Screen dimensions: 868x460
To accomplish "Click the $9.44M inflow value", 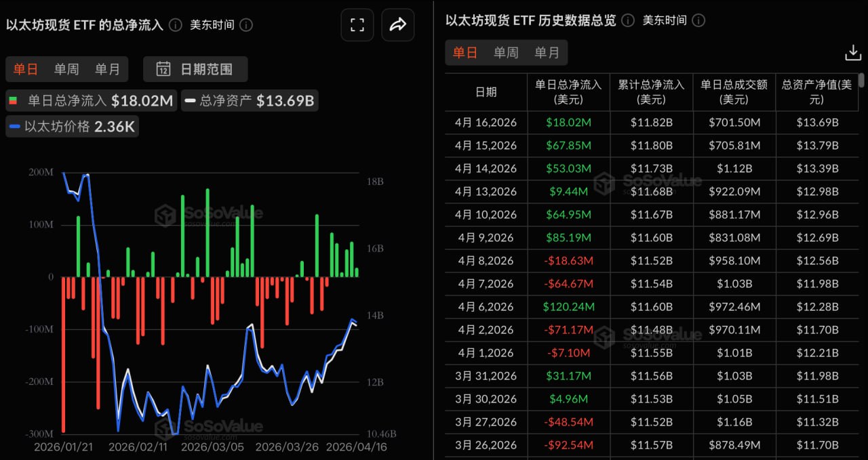I will [x=568, y=192].
